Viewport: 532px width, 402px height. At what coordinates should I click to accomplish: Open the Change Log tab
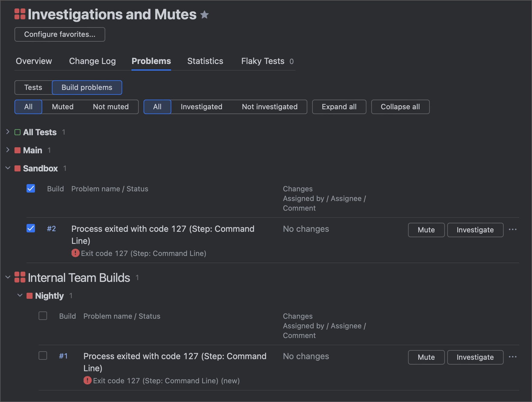(92, 61)
